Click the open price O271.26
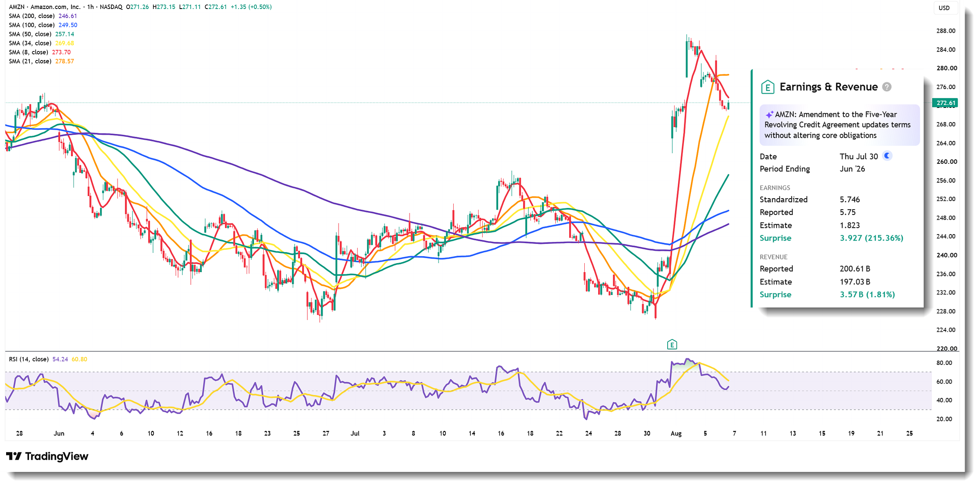 click(x=137, y=7)
